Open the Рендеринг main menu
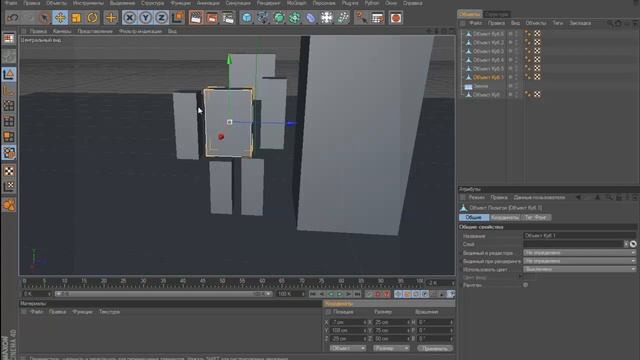The height and width of the screenshot is (360, 640). [x=268, y=3]
